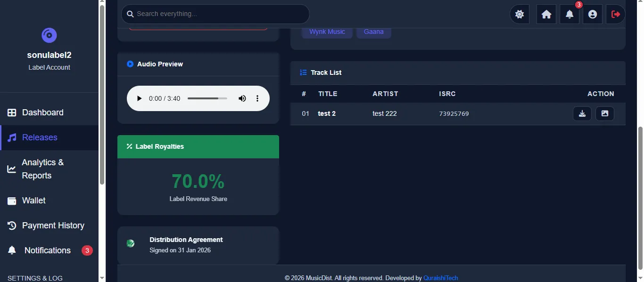Image resolution: width=644 pixels, height=282 pixels.
Task: Open Notifications in the sidebar
Action: pyautogui.click(x=50, y=250)
